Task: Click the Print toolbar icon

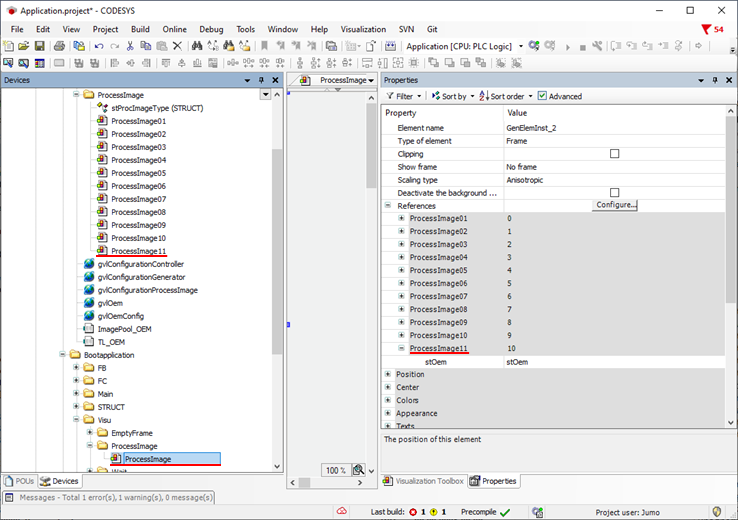Action: tap(59, 46)
